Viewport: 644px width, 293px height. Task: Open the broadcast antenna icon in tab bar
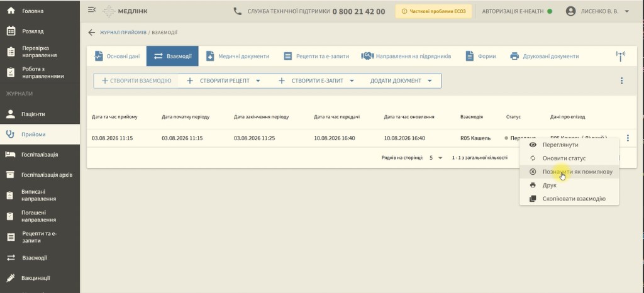[621, 56]
